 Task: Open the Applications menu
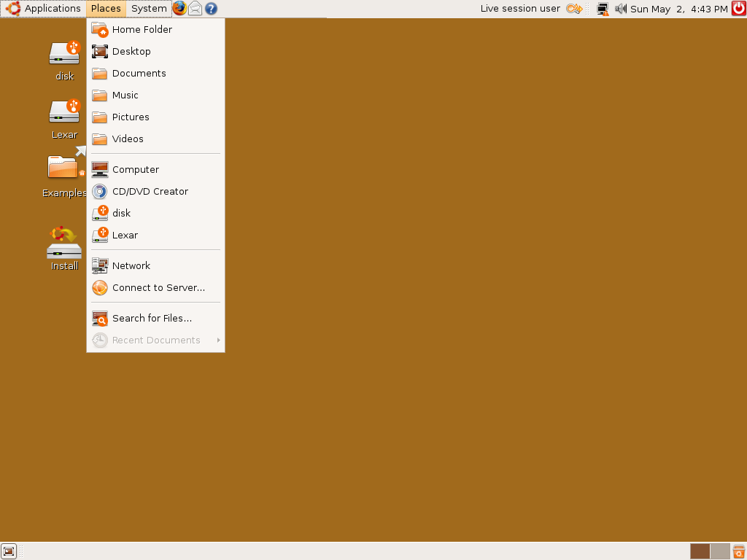click(x=53, y=9)
